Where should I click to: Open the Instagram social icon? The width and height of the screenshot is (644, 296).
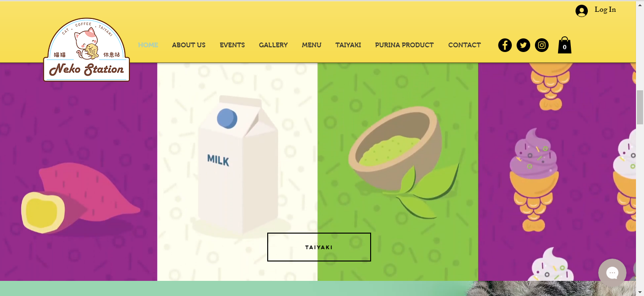(x=542, y=45)
